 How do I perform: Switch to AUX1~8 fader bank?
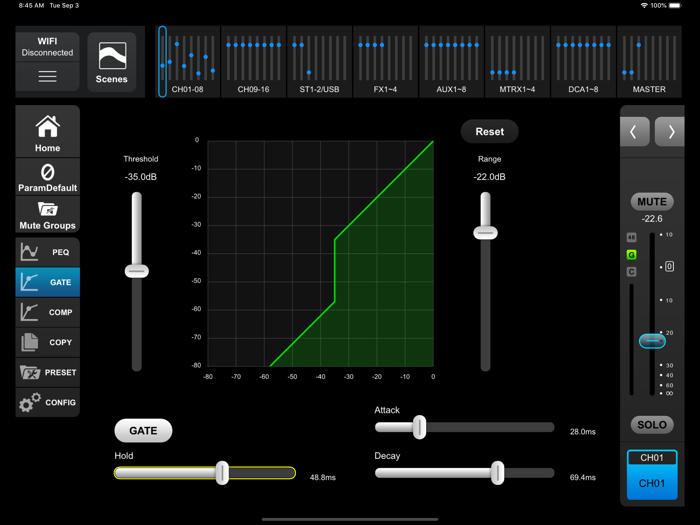coord(451,62)
